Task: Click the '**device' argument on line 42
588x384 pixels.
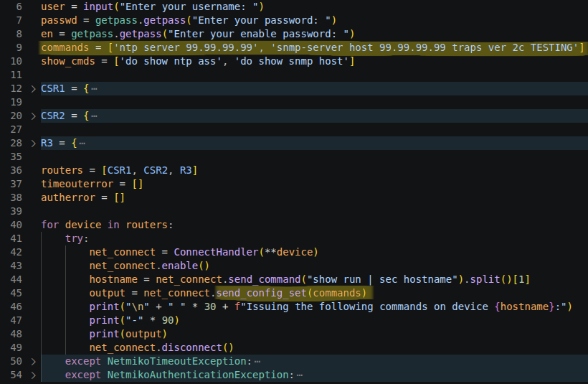Action: pyautogui.click(x=288, y=252)
